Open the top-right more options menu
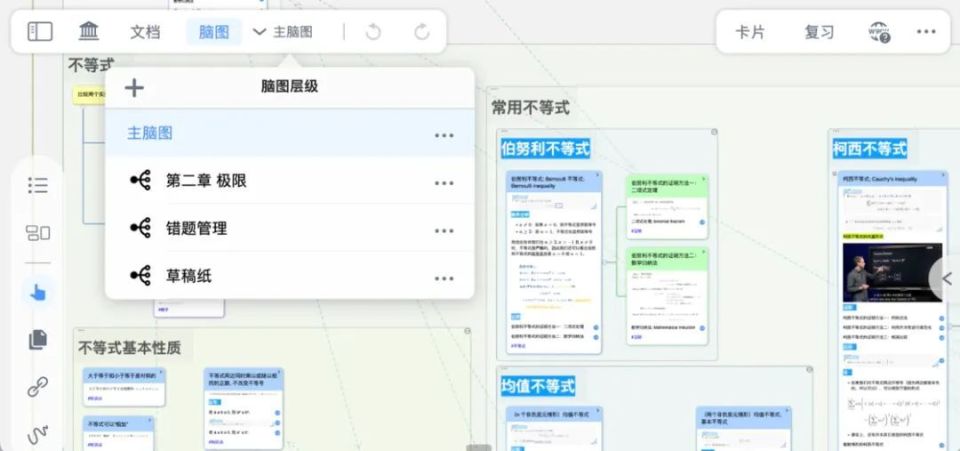The width and height of the screenshot is (960, 451). pyautogui.click(x=926, y=32)
